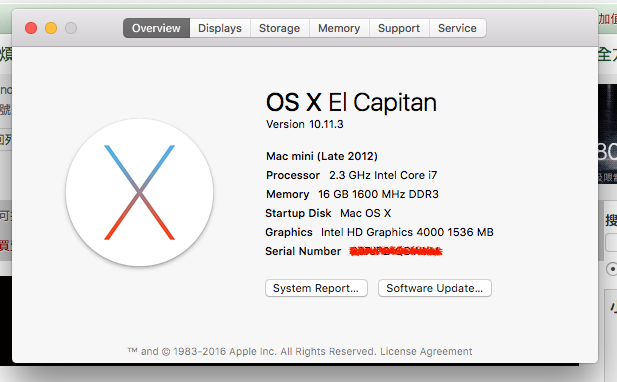This screenshot has height=382, width=617.
Task: Click the 'Graphics' label
Action: point(289,232)
